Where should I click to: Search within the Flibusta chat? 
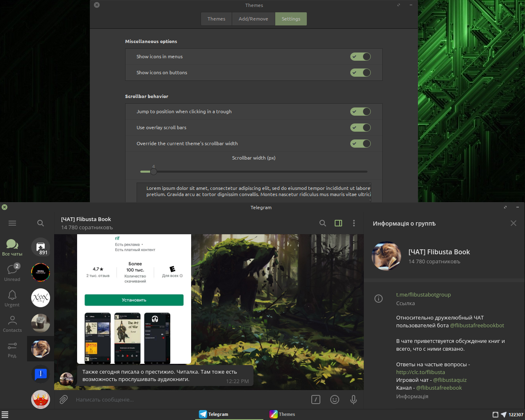point(323,223)
